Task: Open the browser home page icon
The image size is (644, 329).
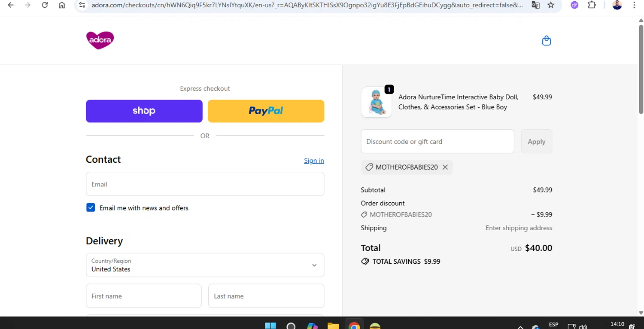Action: click(62, 5)
